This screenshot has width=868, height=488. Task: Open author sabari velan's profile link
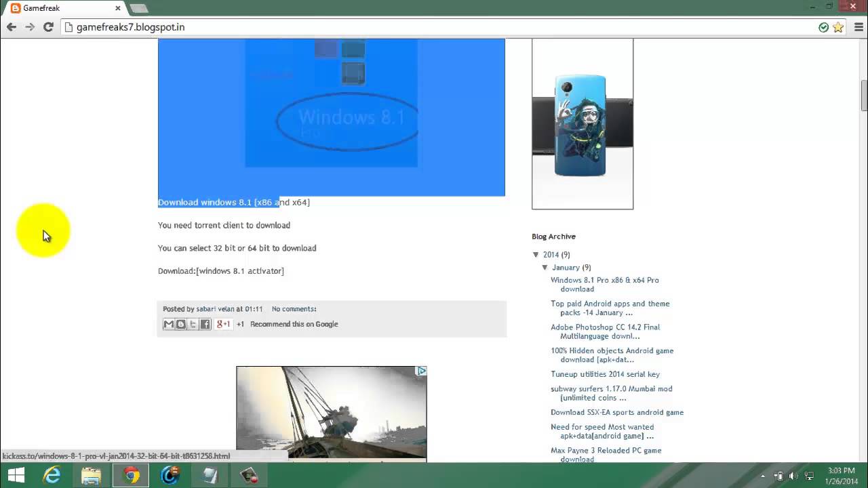[215, 309]
